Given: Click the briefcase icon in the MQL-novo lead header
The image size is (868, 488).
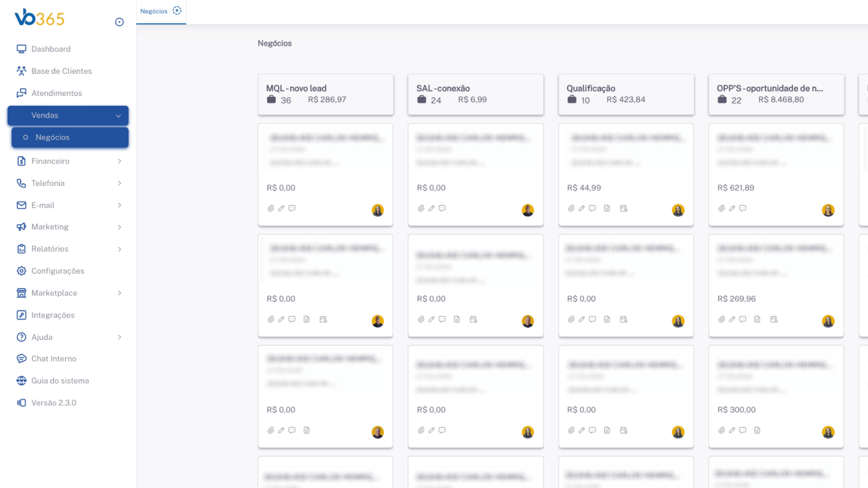Looking at the screenshot, I should (x=271, y=99).
